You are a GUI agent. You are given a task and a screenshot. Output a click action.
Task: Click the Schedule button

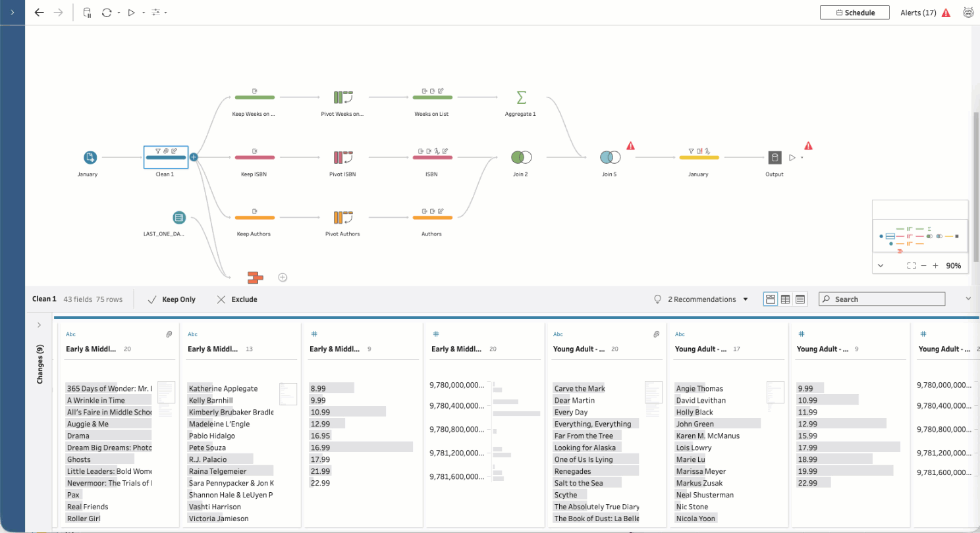point(855,13)
